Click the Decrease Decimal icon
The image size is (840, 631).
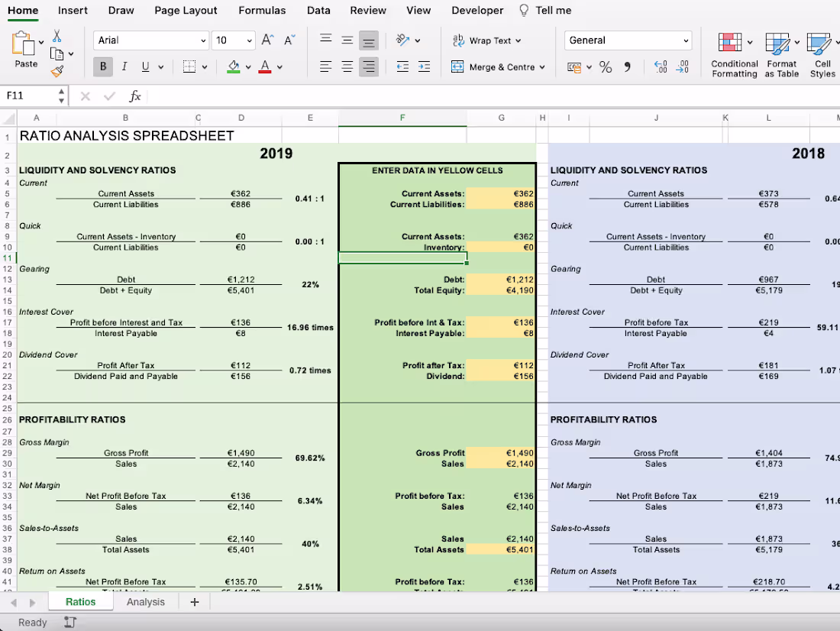coord(683,67)
